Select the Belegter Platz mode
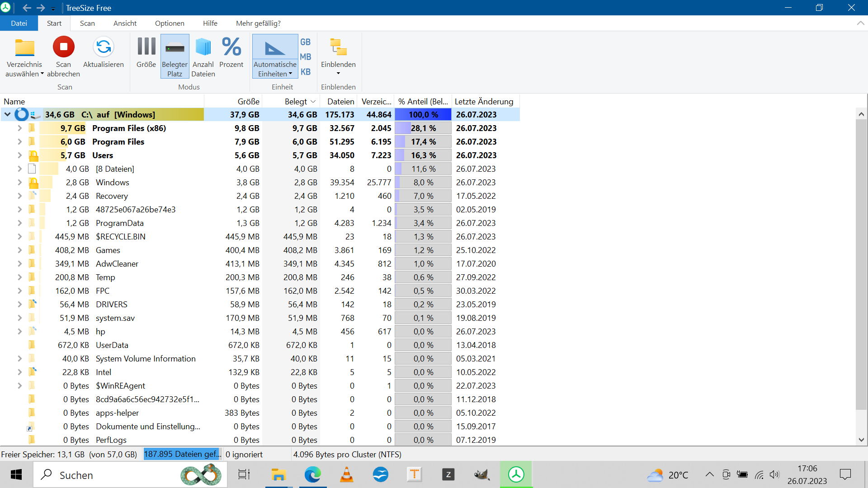Image resolution: width=868 pixels, height=488 pixels. pyautogui.click(x=175, y=56)
